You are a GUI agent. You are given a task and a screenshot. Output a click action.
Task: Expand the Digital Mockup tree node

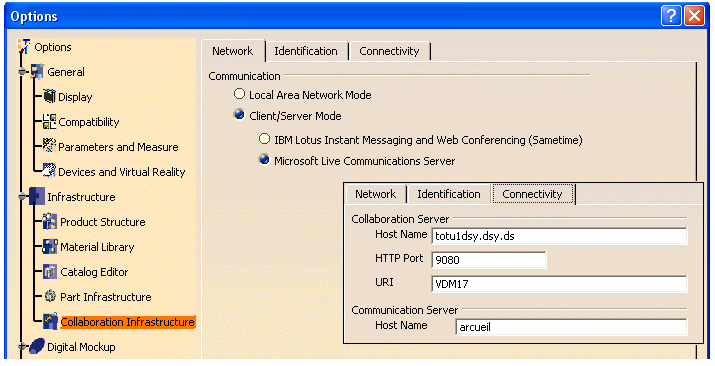click(x=21, y=346)
